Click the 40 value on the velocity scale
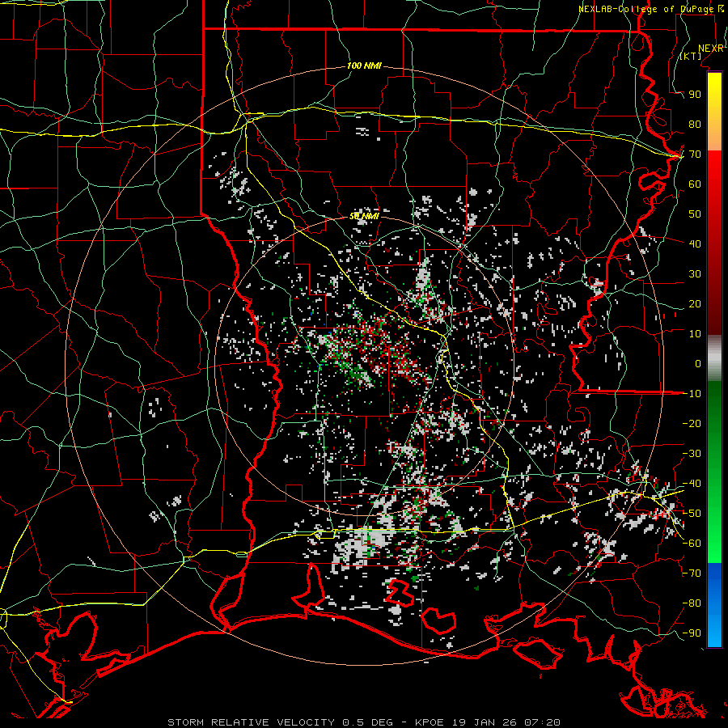The image size is (728, 728). tap(695, 243)
